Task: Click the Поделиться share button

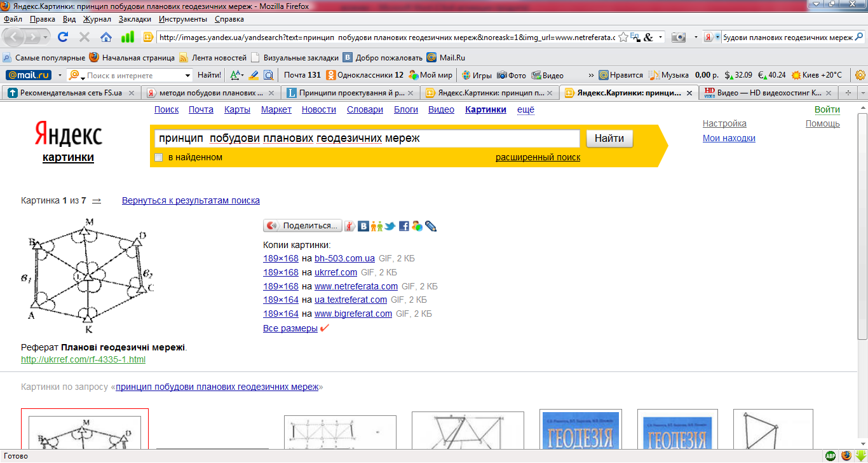Action: pyautogui.click(x=302, y=226)
